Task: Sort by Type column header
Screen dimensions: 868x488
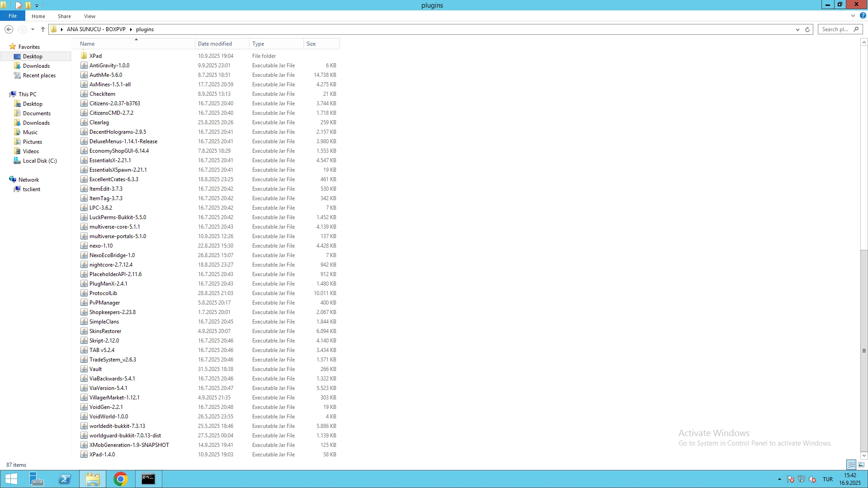Action: point(276,44)
